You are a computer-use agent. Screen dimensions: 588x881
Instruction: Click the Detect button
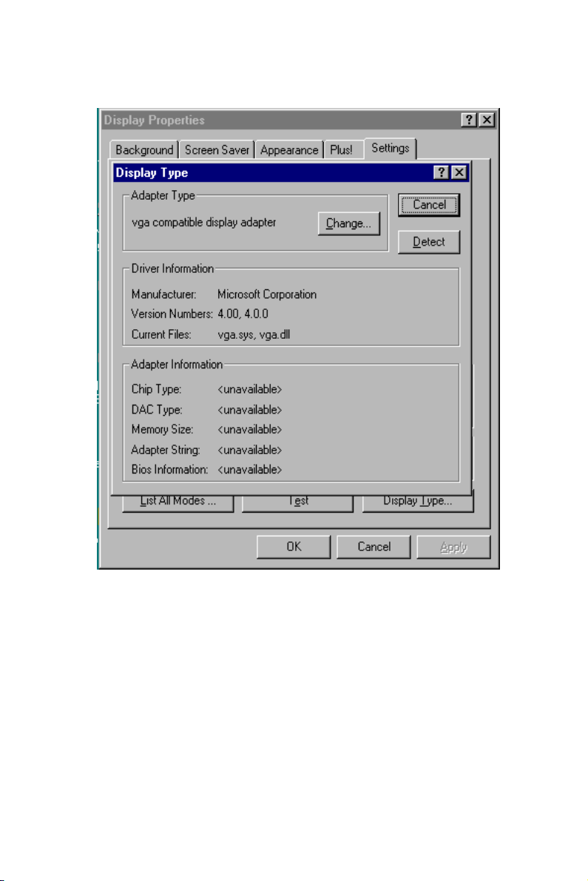pos(429,242)
